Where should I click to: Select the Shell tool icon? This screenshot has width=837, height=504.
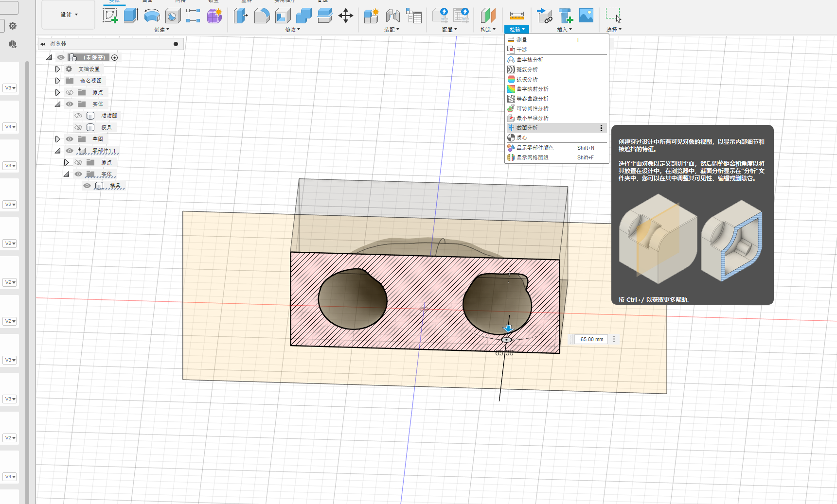[x=283, y=16]
